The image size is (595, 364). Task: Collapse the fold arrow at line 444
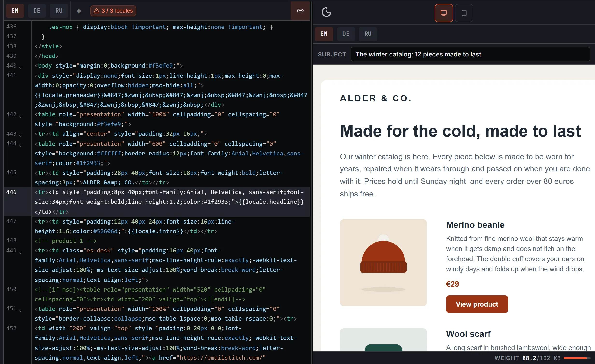(20, 146)
